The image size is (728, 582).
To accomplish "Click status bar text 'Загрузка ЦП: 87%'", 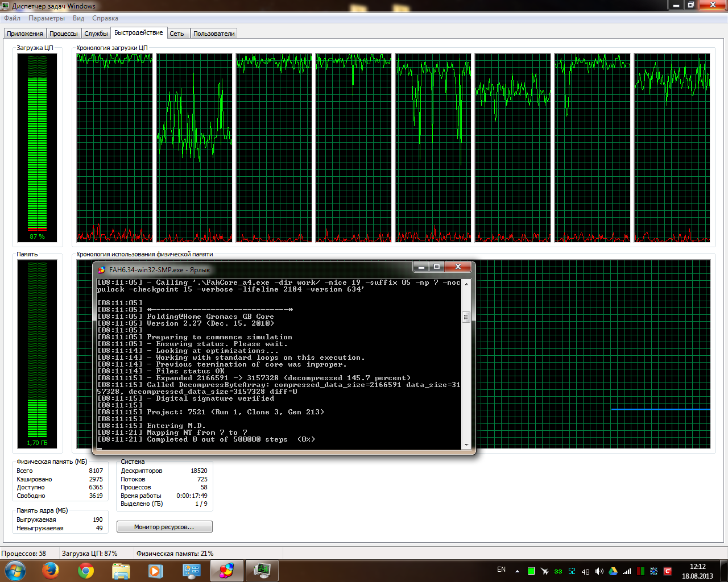I will tap(90, 553).
